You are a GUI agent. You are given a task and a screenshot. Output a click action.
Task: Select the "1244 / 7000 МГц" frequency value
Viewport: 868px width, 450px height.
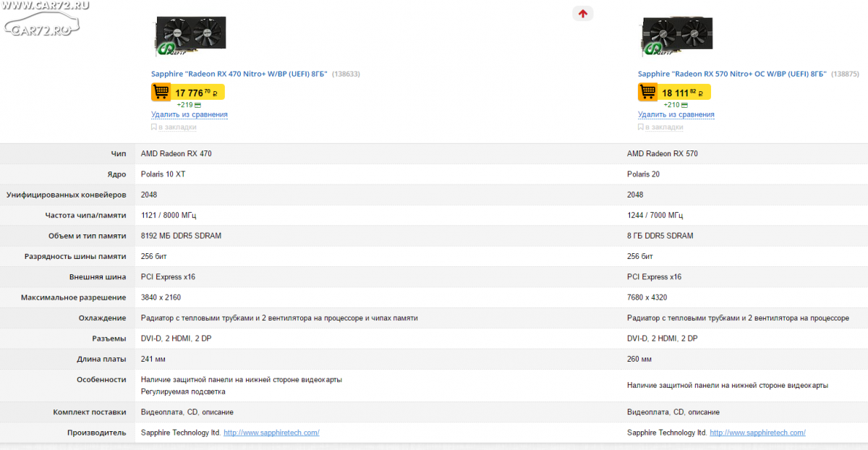(655, 216)
